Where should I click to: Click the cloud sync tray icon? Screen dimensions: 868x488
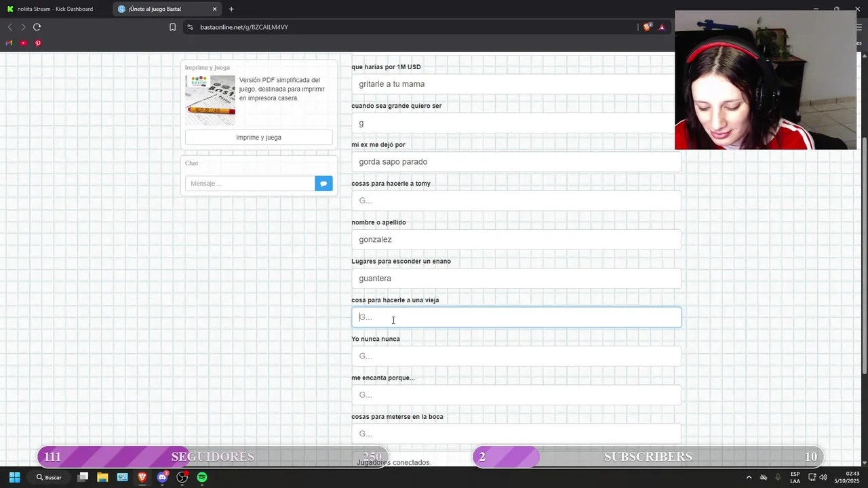764,477
